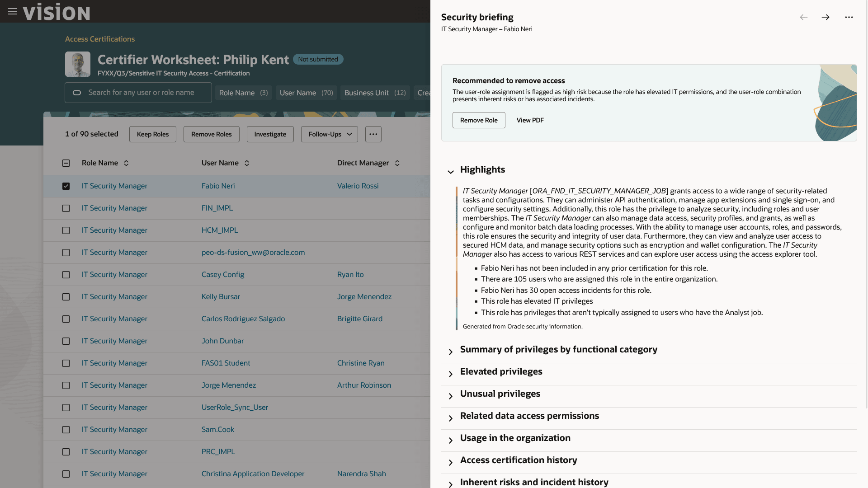Open the View PDF link
The image size is (868, 488).
point(530,120)
